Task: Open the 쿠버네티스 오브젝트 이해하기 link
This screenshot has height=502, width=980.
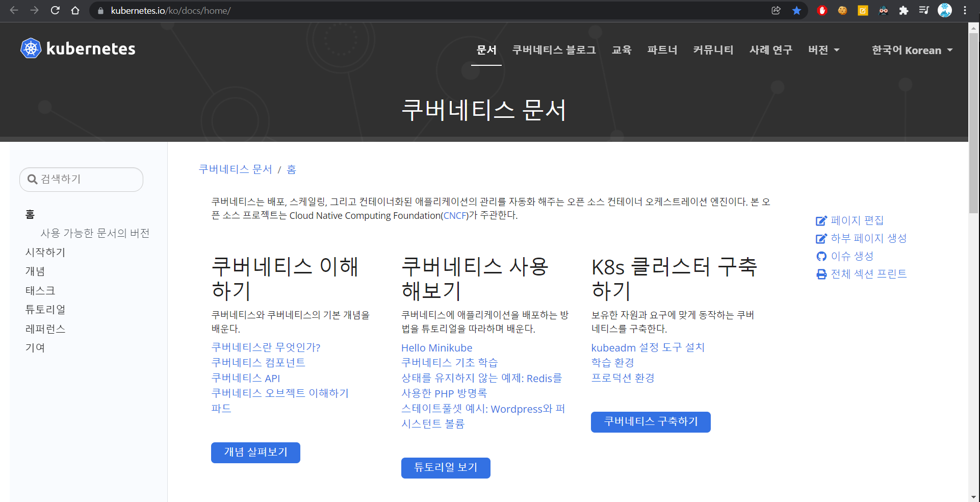Action: (280, 393)
